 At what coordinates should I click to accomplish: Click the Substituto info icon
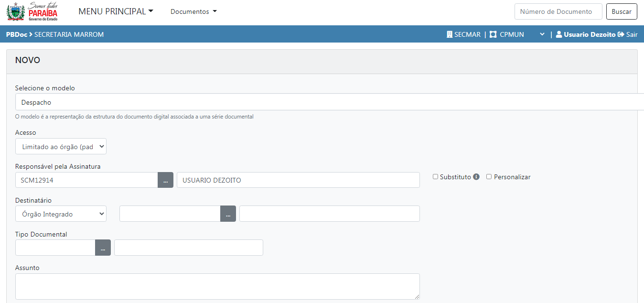point(476,177)
